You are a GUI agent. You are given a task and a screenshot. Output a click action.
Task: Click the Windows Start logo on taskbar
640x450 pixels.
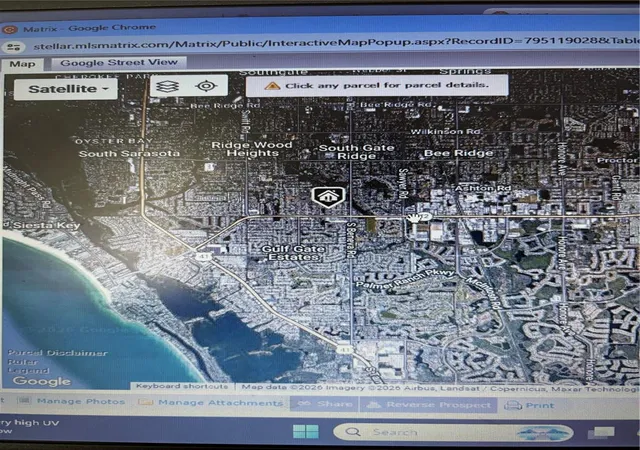tap(306, 431)
